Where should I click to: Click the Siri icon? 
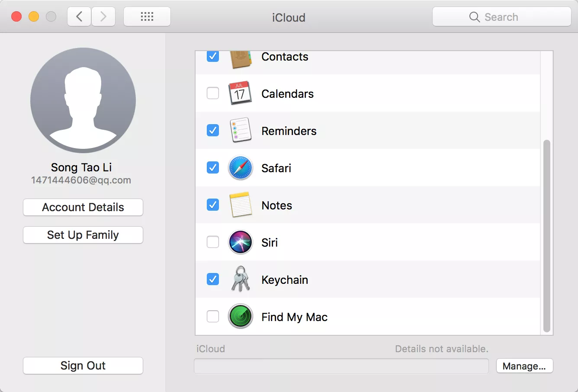pyautogui.click(x=241, y=242)
